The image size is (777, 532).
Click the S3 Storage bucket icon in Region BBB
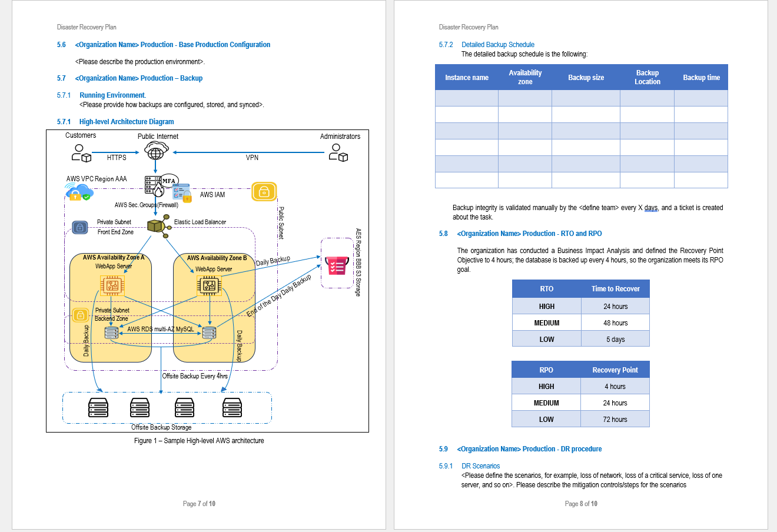click(x=337, y=266)
